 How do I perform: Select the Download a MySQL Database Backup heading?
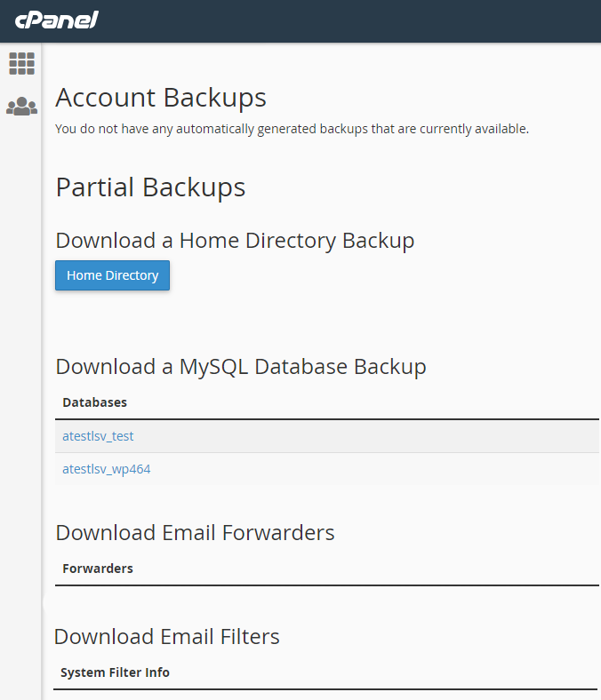[241, 366]
